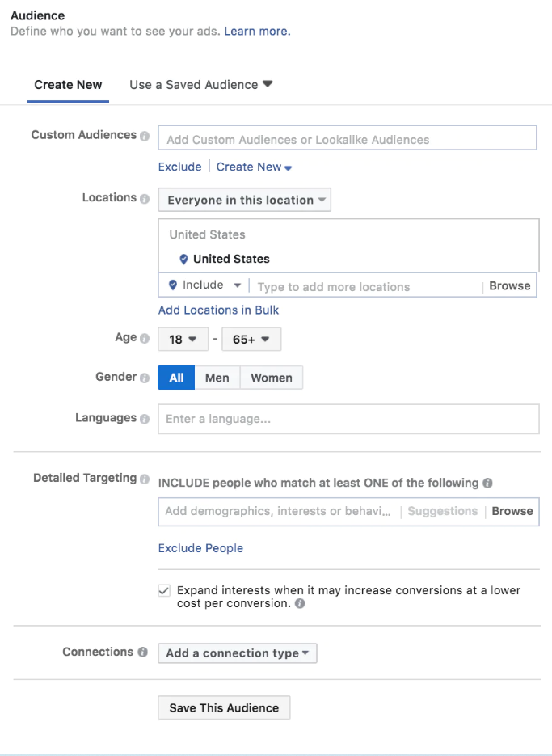Select the Create New tab

pyautogui.click(x=68, y=85)
